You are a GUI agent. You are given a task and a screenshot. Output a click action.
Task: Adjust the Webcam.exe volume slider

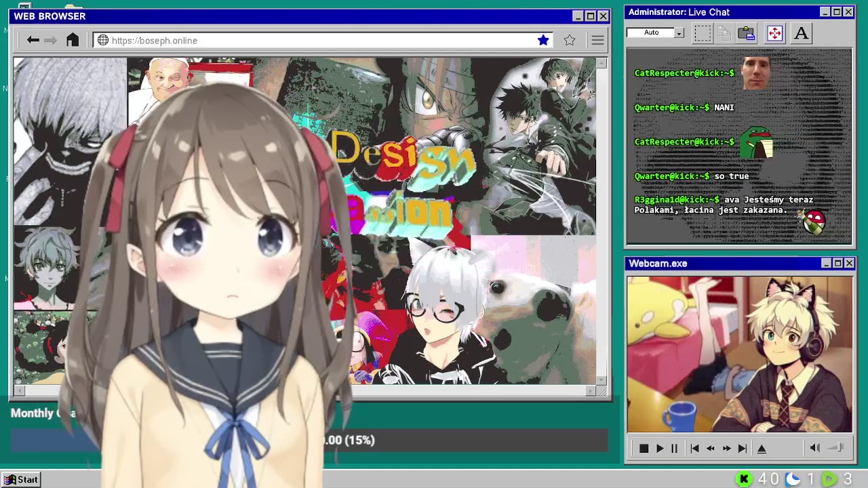pos(836,448)
